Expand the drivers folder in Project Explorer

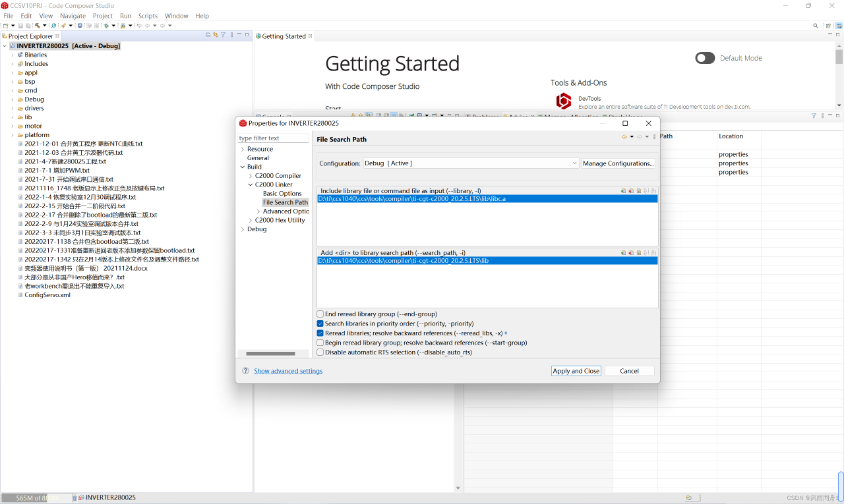[12, 108]
